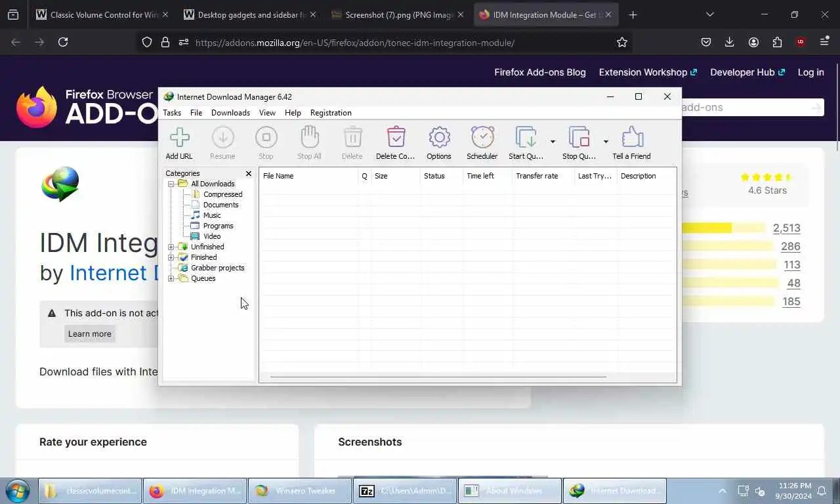
Task: Click the Delete Completed toolbar icon
Action: point(396,138)
